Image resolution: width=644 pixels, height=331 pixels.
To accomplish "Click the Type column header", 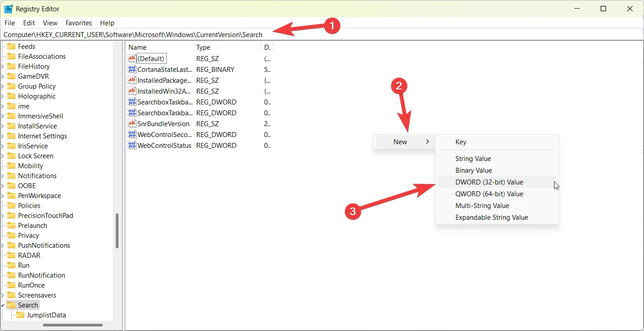I will 227,47.
